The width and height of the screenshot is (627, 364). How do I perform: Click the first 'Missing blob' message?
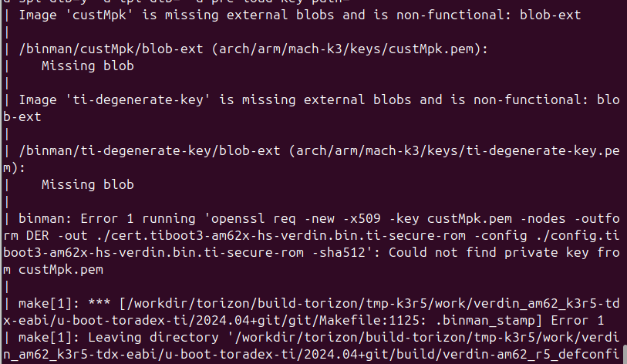(88, 66)
